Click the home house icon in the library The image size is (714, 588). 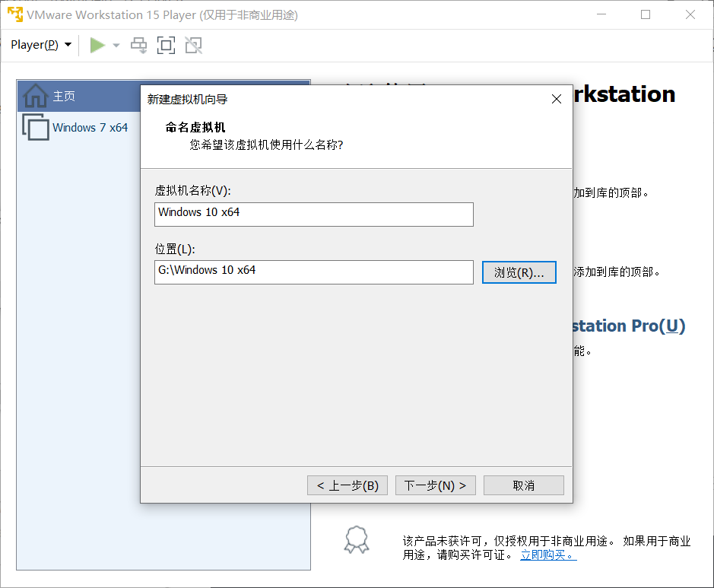pyautogui.click(x=35, y=96)
